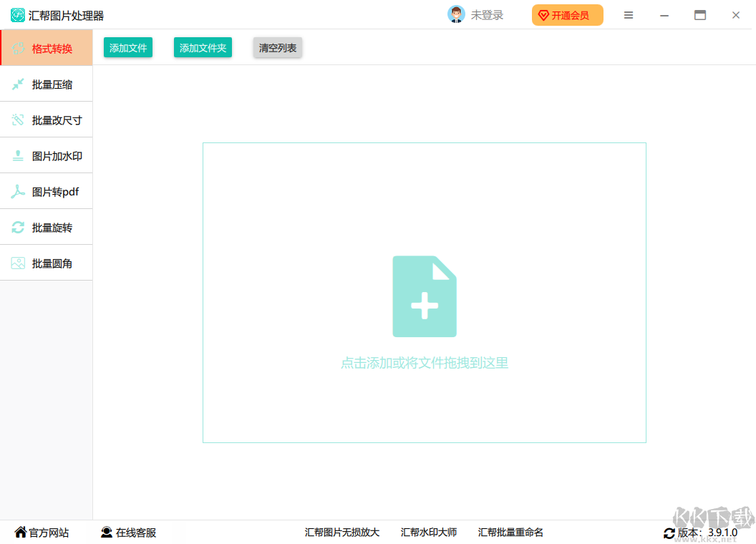The height and width of the screenshot is (544, 756).
Task: Click the 批量改尺寸 resize icon
Action: (x=18, y=120)
